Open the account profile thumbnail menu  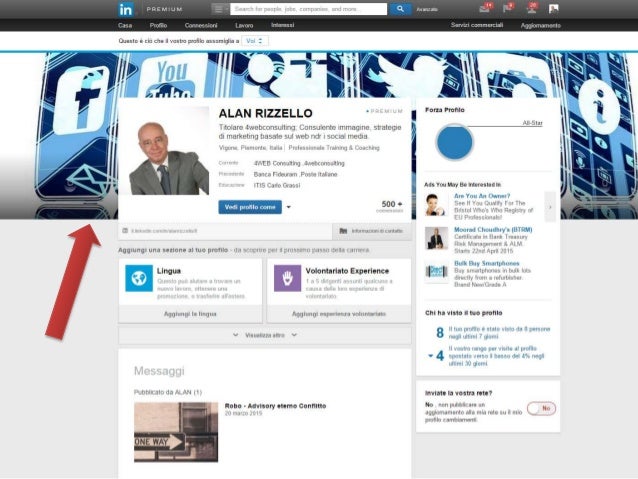coord(553,9)
